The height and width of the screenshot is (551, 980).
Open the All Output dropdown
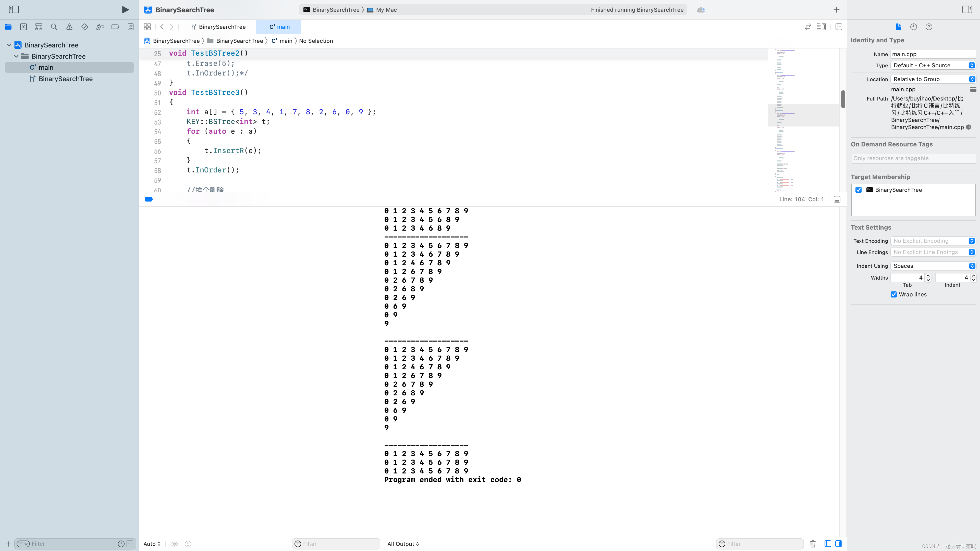click(x=403, y=544)
